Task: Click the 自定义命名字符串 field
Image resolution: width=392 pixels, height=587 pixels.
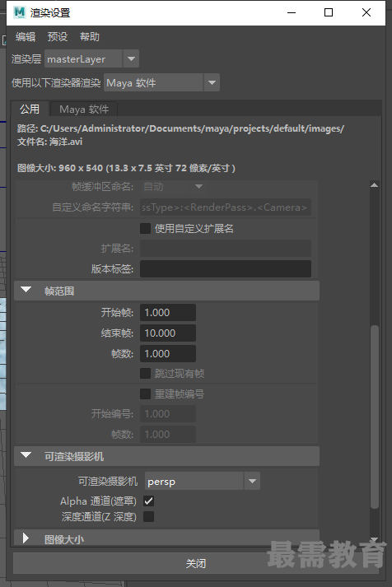Action: tap(226, 207)
